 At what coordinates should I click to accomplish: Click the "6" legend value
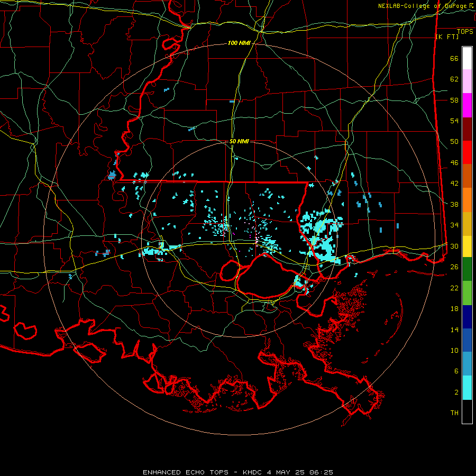point(456,371)
